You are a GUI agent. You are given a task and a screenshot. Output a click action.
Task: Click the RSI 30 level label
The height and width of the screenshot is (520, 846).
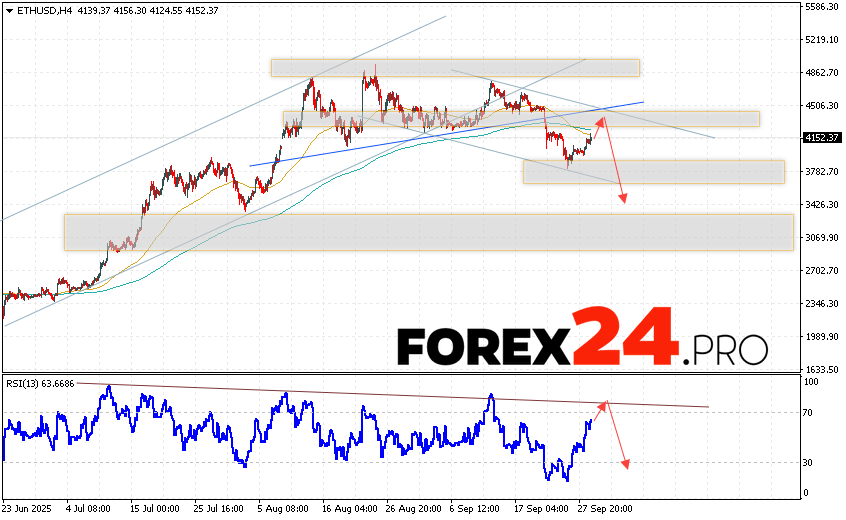807,462
